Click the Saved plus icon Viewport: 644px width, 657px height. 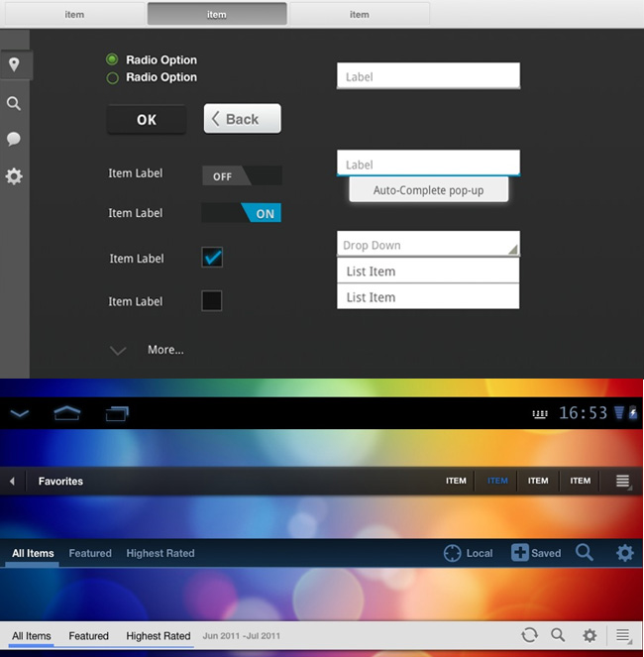(x=520, y=553)
